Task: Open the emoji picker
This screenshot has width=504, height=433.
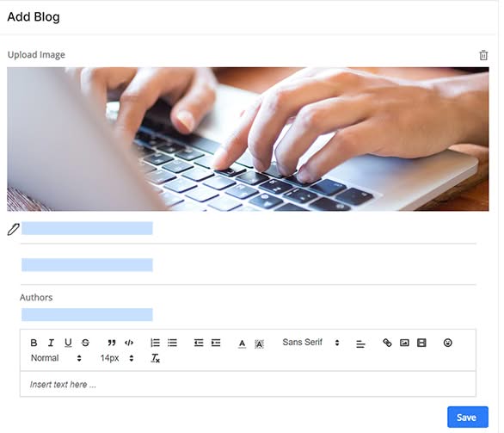Action: (x=448, y=343)
